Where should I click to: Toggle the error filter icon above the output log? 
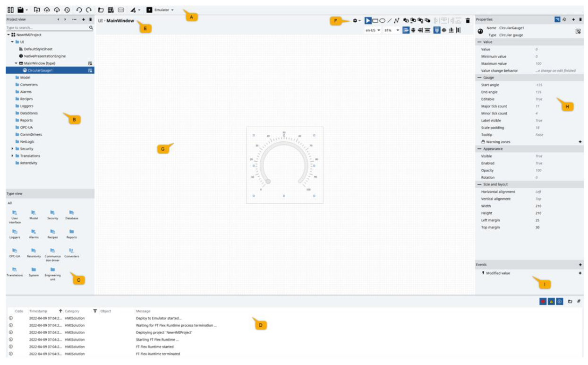[543, 302]
